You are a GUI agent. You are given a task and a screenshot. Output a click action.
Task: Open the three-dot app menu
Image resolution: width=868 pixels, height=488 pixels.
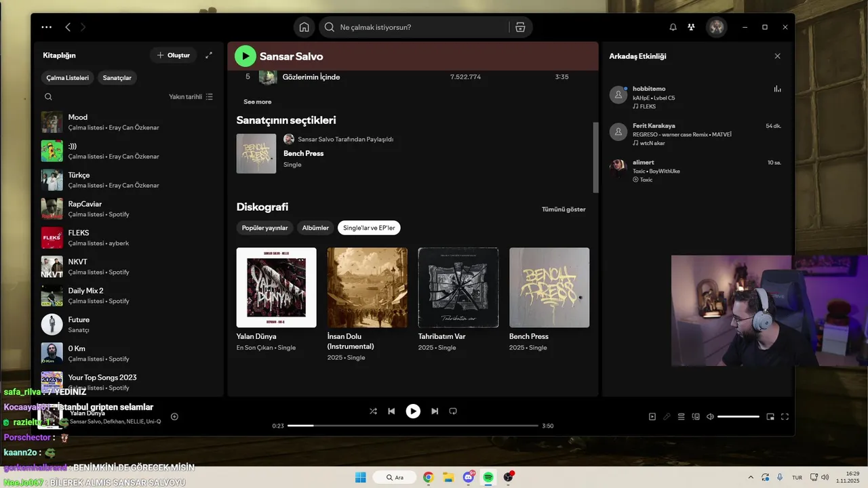pos(46,27)
